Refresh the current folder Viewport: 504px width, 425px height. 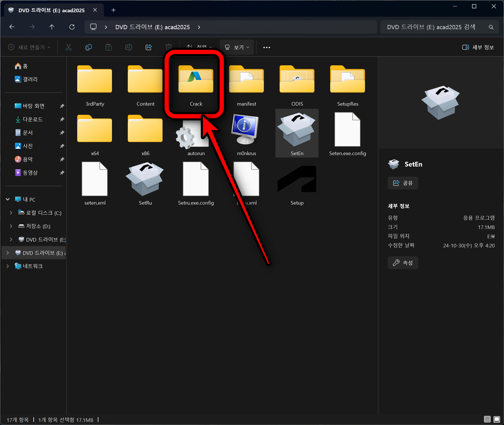(72, 27)
